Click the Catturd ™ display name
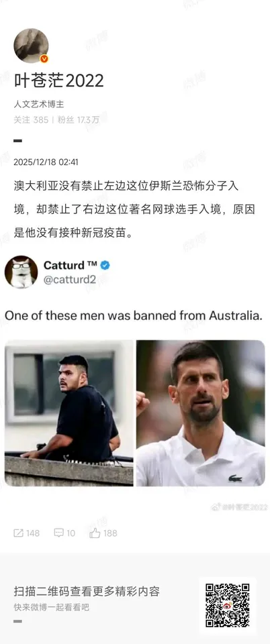The width and height of the screenshot is (270, 644). (x=71, y=266)
